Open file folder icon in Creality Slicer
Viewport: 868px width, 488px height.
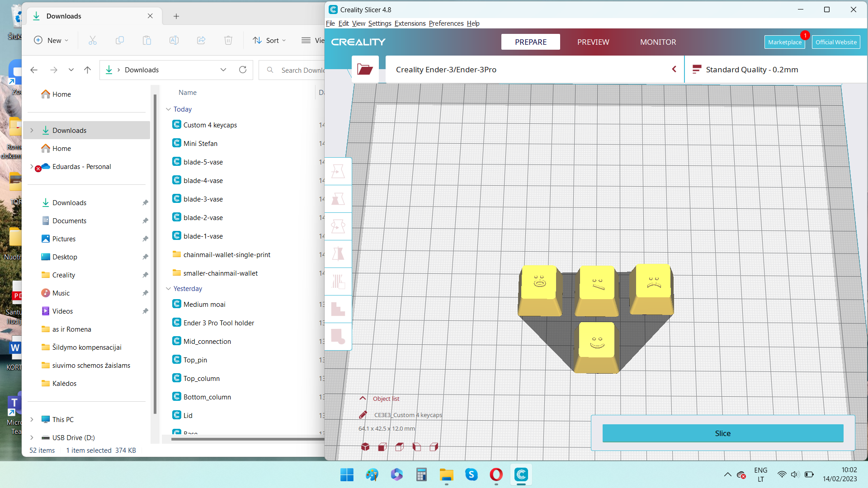[x=365, y=69]
